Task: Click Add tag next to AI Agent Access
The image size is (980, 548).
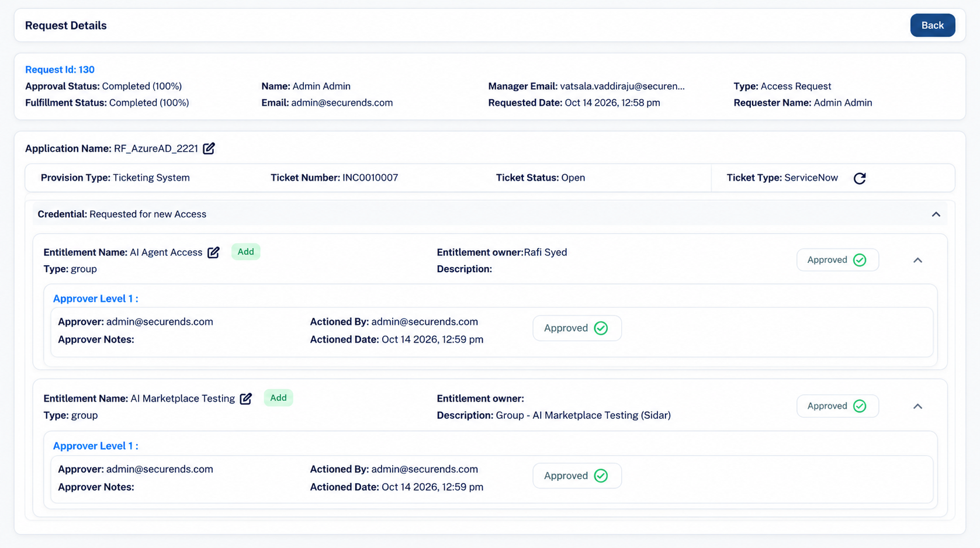Action: tap(245, 252)
